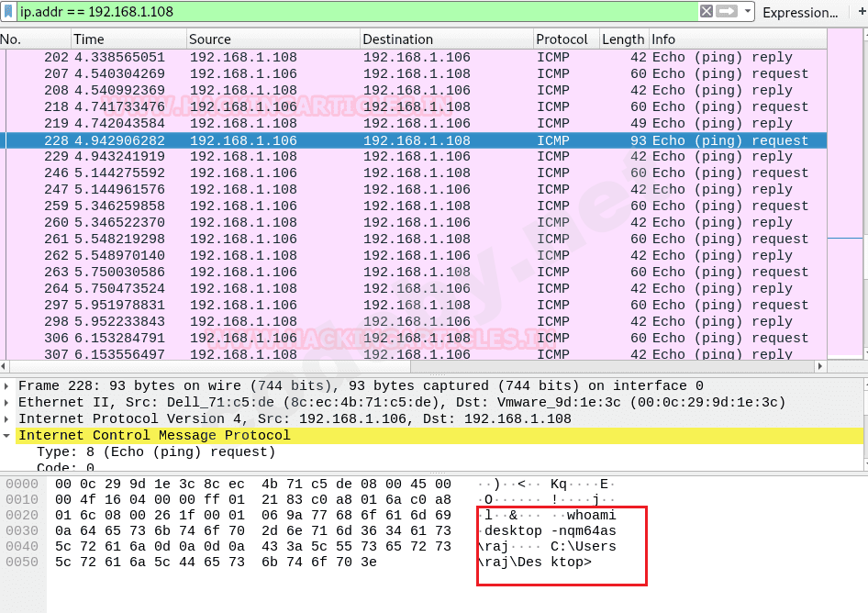Sort by Protocol column header

[x=566, y=39]
